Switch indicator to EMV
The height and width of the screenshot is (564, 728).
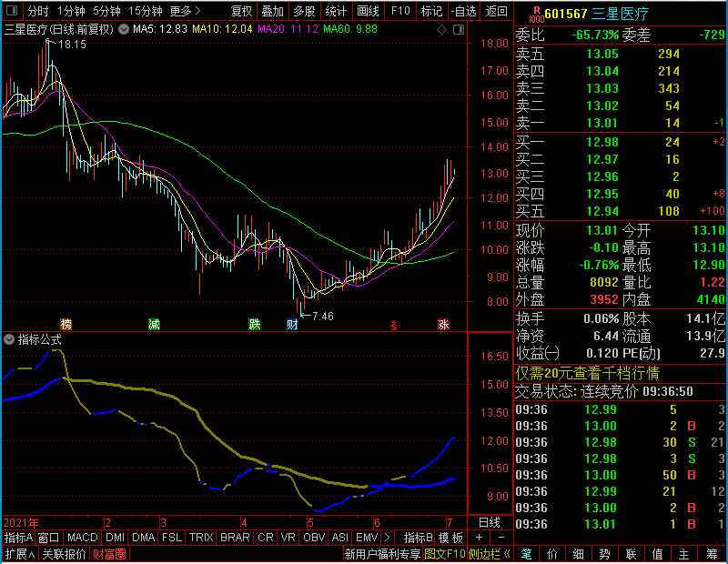coord(367,538)
